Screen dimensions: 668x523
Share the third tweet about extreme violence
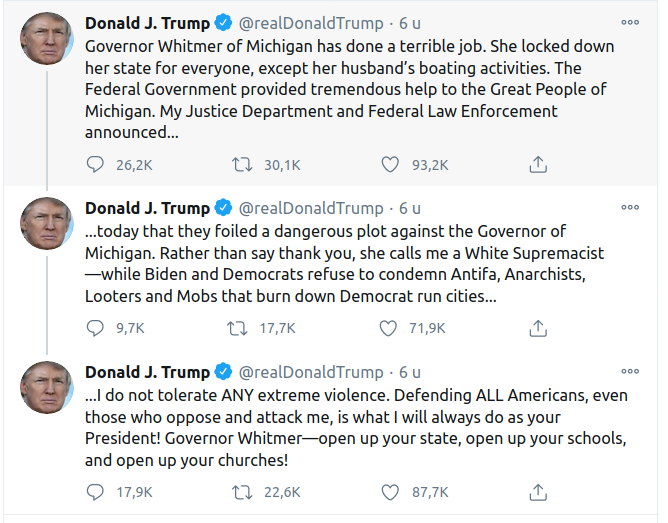coord(537,491)
